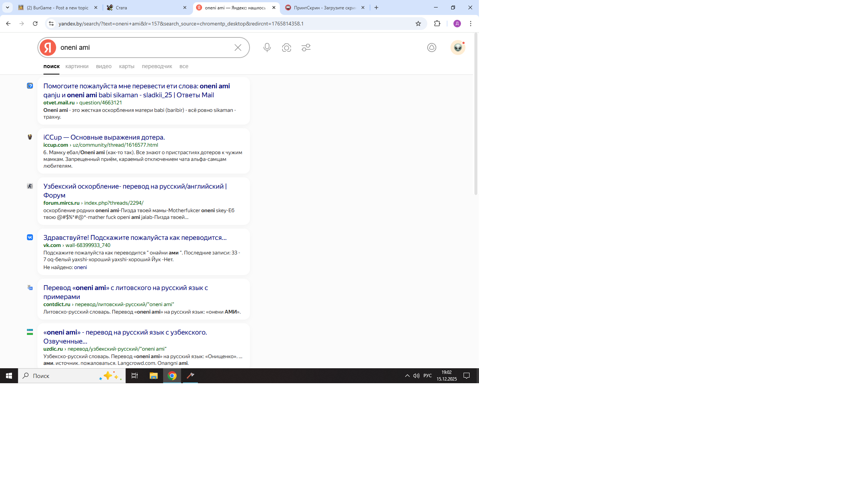Bookmark this page with star icon
The image size is (868, 485).
(x=418, y=24)
